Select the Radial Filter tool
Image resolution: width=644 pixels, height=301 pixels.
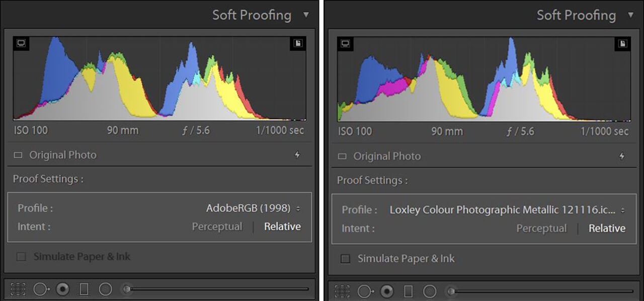106,289
